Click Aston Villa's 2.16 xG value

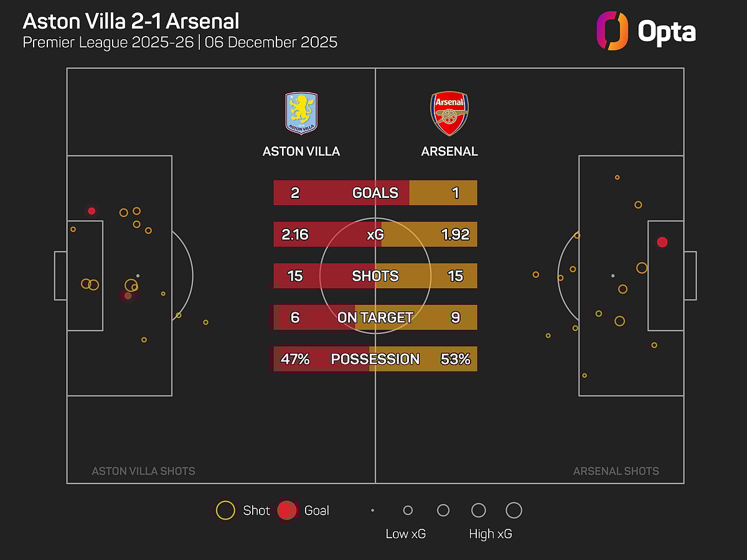tap(295, 235)
